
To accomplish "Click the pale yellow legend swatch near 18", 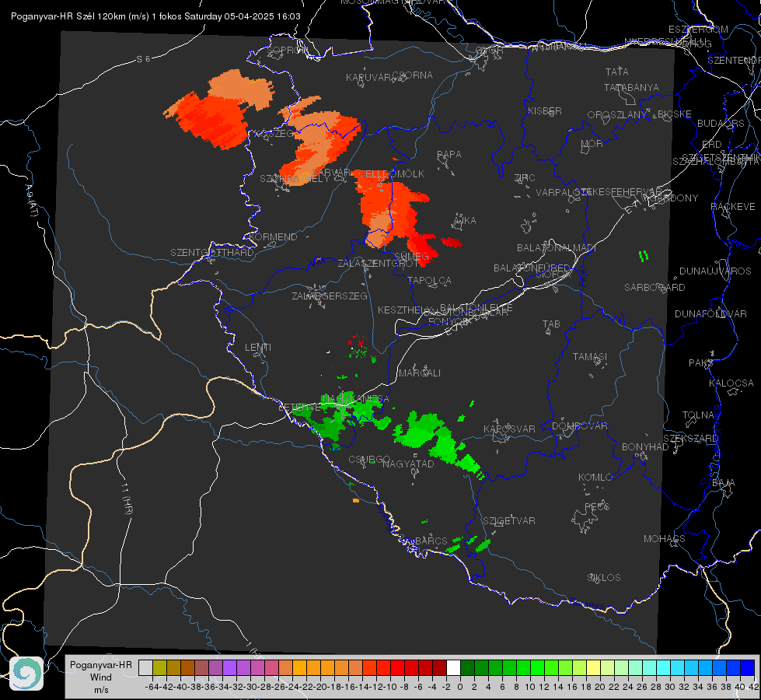I will coord(593,667).
